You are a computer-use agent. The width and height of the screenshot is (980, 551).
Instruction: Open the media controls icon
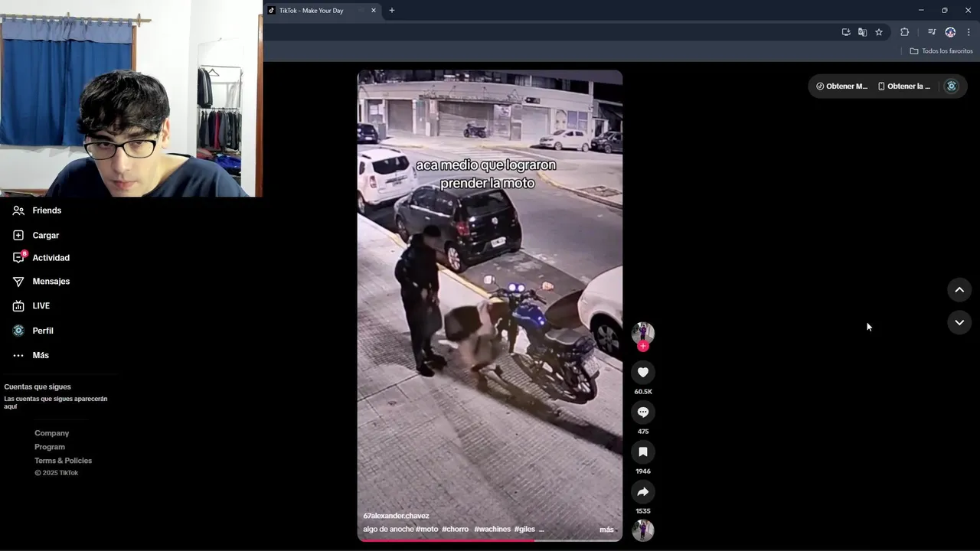pos(932,32)
